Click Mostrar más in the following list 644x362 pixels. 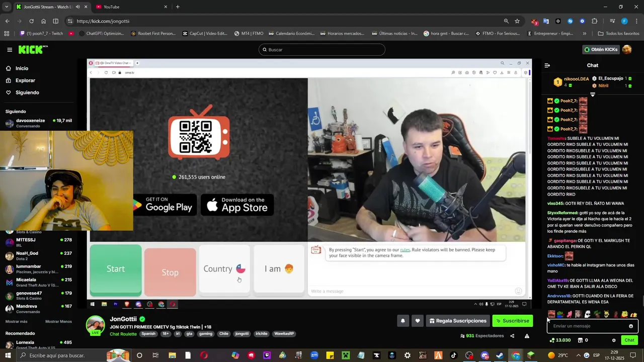(x=17, y=322)
